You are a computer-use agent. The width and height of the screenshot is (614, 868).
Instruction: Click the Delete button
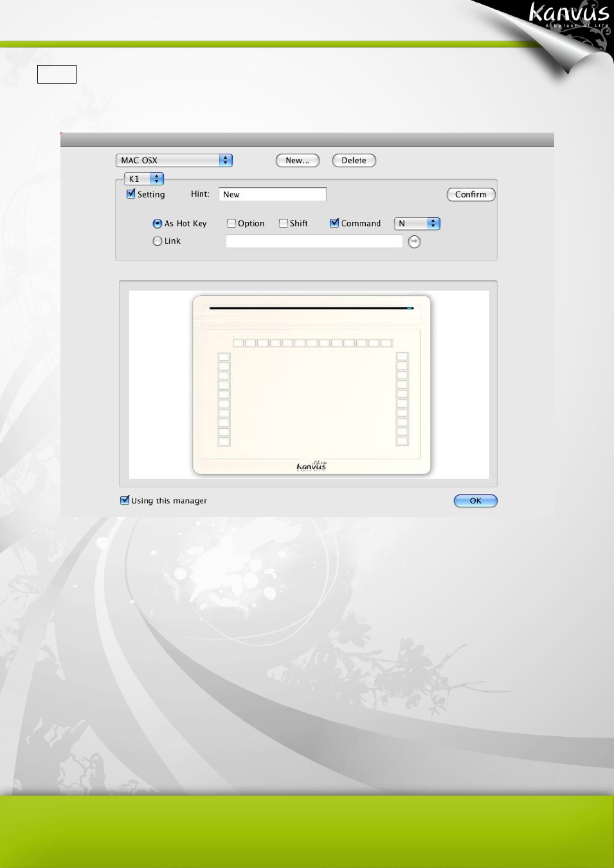354,161
